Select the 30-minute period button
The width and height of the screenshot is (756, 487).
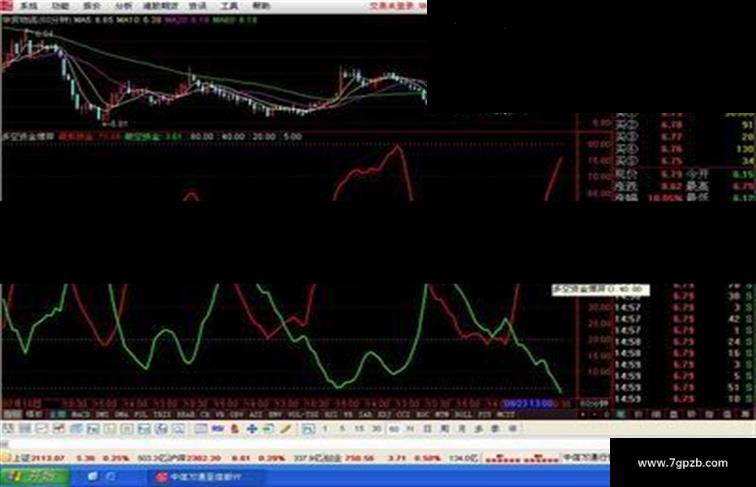[377, 429]
